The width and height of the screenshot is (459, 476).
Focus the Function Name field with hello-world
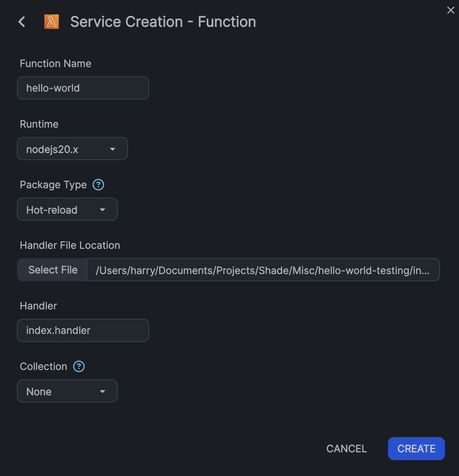(83, 88)
